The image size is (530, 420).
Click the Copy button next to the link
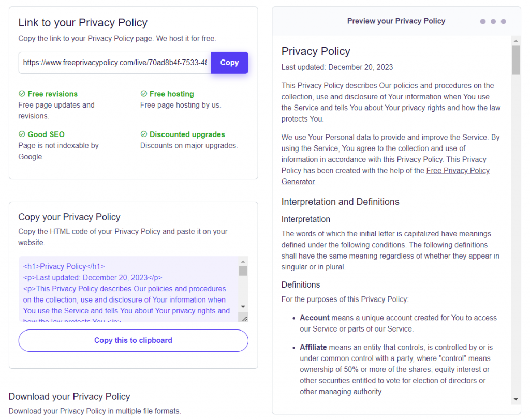(229, 62)
